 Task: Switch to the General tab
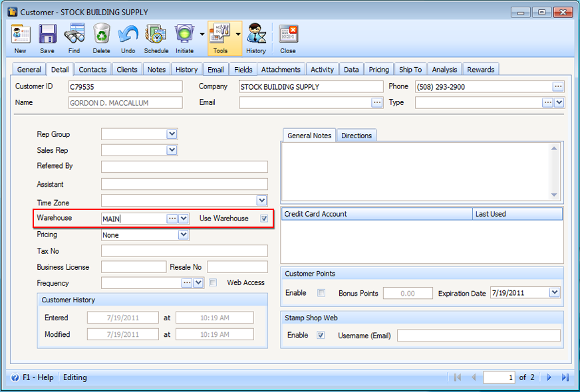click(29, 70)
